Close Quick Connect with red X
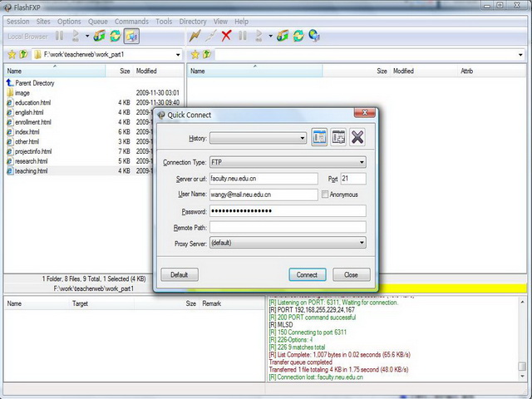 [365, 112]
